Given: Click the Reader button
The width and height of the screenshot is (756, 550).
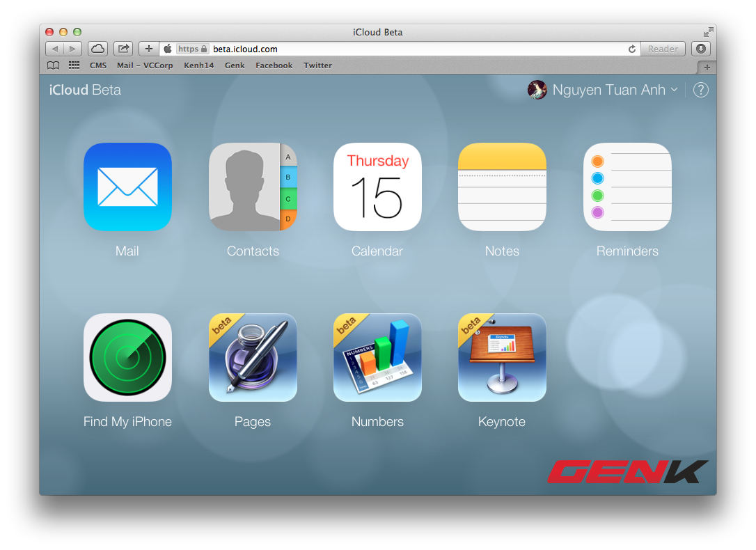Looking at the screenshot, I should click(x=663, y=49).
